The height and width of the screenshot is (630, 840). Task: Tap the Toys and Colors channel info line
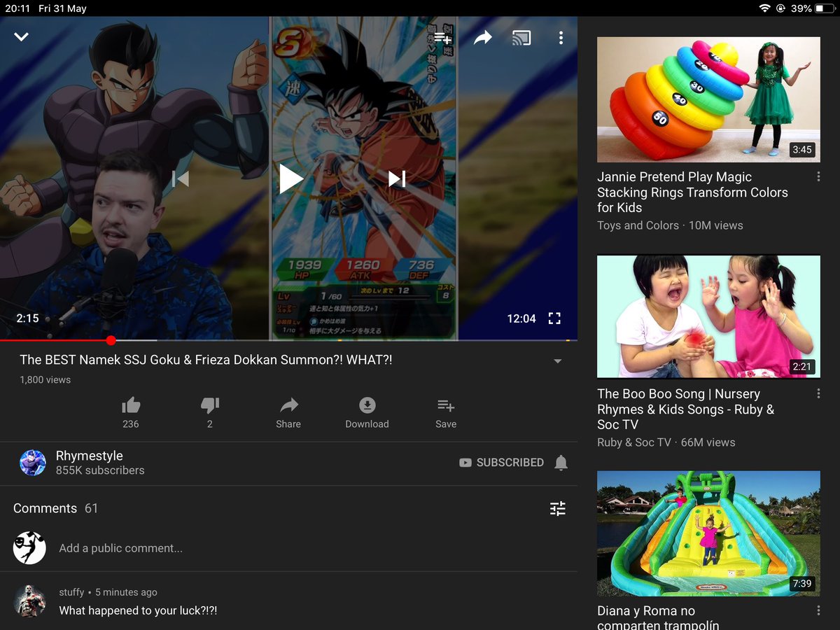pos(670,225)
